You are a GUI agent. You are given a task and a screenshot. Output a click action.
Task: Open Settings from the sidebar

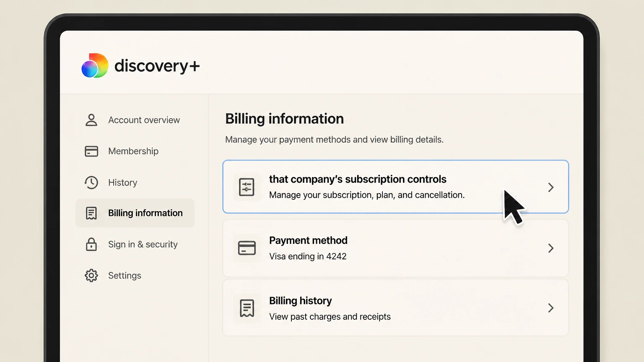pyautogui.click(x=135, y=275)
